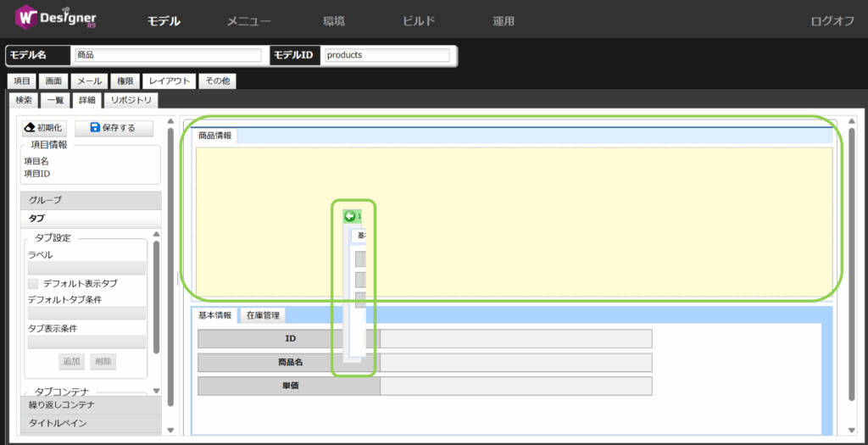Image resolution: width=868 pixels, height=445 pixels.
Task: Open the ビルド menu
Action: click(x=419, y=21)
